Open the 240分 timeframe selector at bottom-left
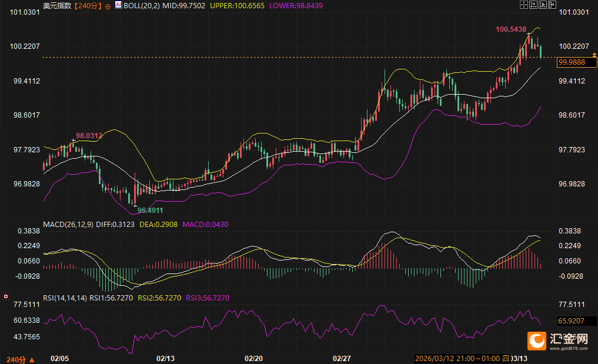The image size is (598, 364). [20, 359]
